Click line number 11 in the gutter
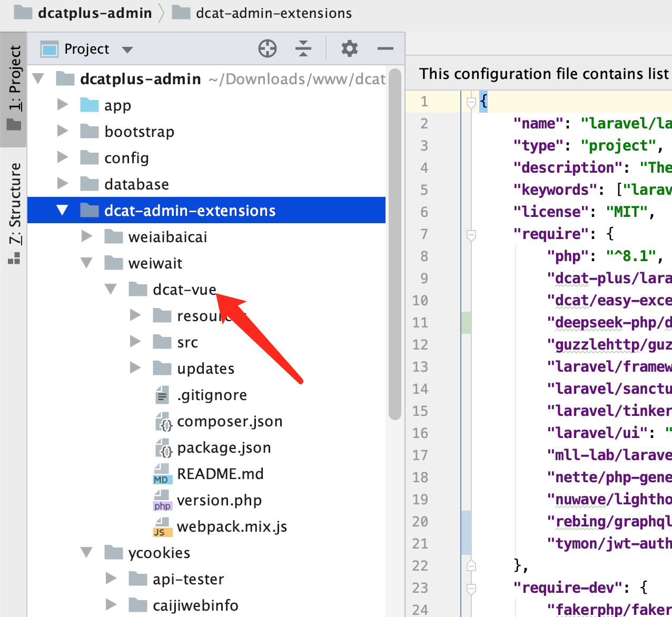The image size is (672, 617). [x=420, y=322]
